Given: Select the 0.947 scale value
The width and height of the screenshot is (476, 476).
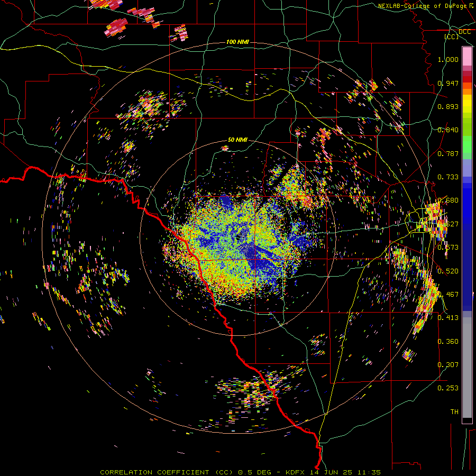Looking at the screenshot, I should tap(448, 83).
